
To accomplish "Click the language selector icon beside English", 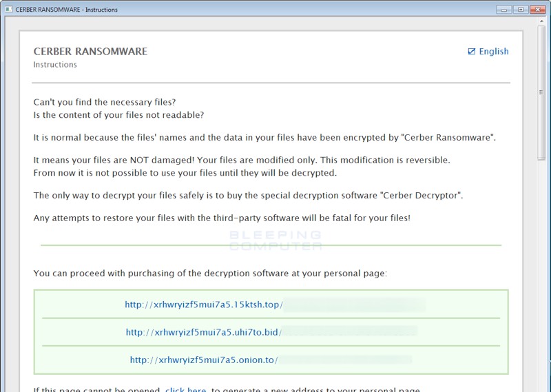I will 472,52.
